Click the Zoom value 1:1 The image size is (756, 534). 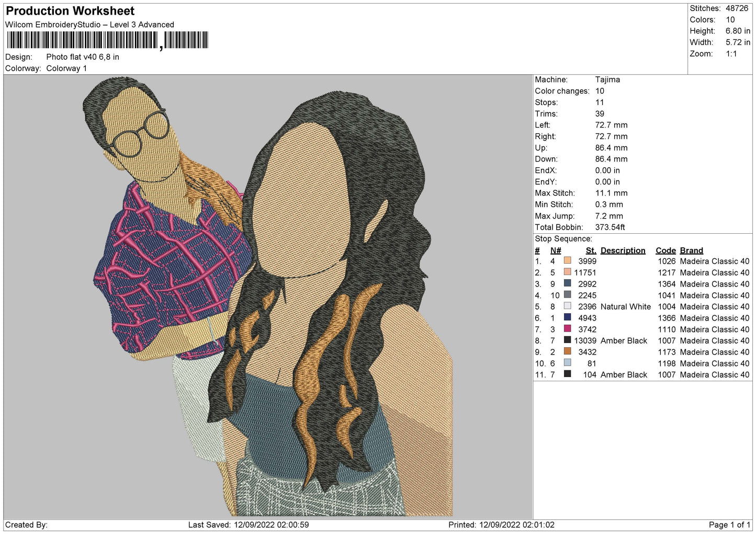[x=731, y=54]
